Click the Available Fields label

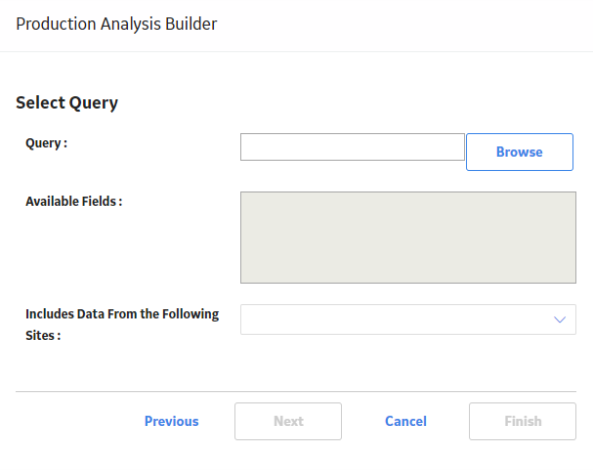click(x=74, y=202)
